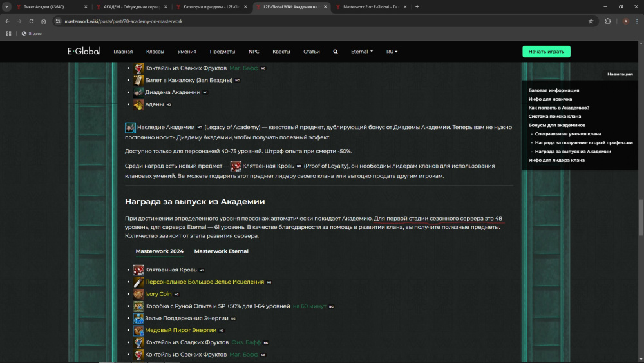Click the energy maintenance potion icon

(x=138, y=319)
